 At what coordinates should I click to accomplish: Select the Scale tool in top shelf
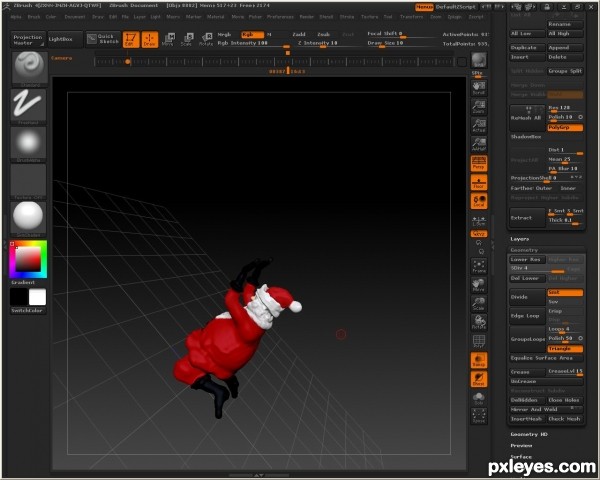click(x=187, y=39)
